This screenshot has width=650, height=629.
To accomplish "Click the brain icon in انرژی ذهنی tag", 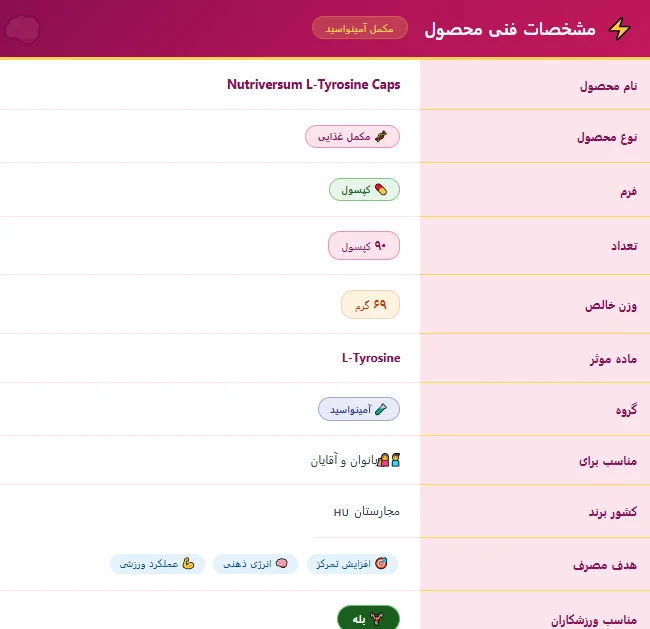I will [x=281, y=563].
